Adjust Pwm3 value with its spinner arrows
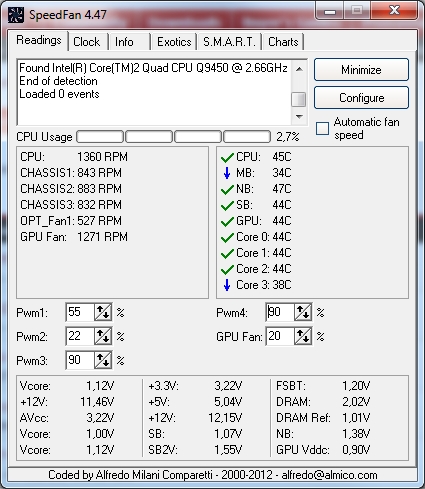Viewport: 425px width, 489px height. 103,360
